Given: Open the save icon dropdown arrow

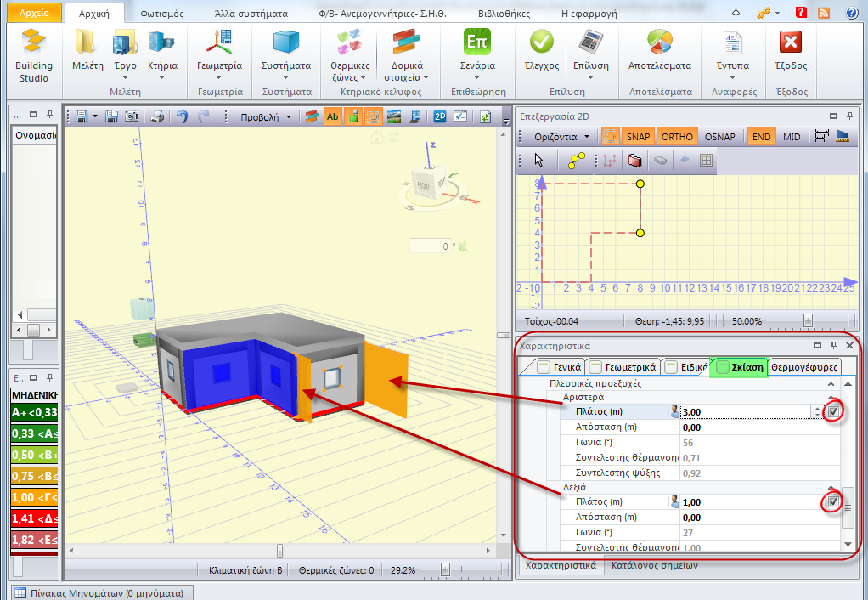Looking at the screenshot, I should (94, 116).
